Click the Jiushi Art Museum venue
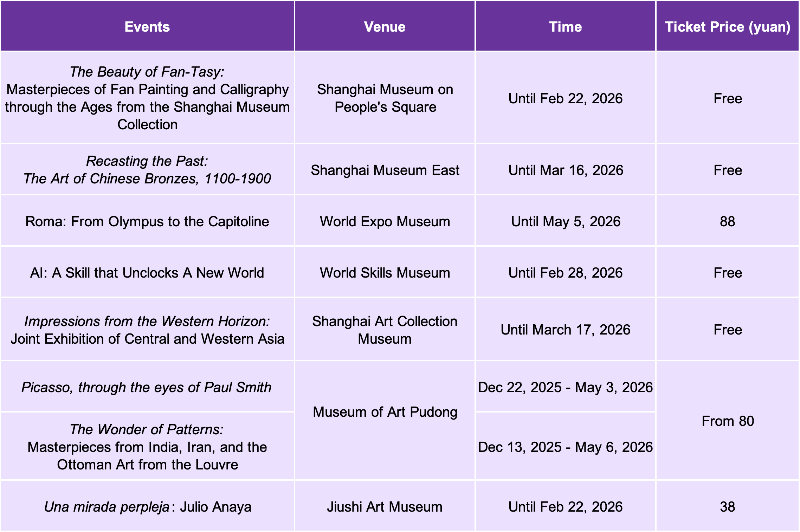The width and height of the screenshot is (800, 532). (386, 507)
